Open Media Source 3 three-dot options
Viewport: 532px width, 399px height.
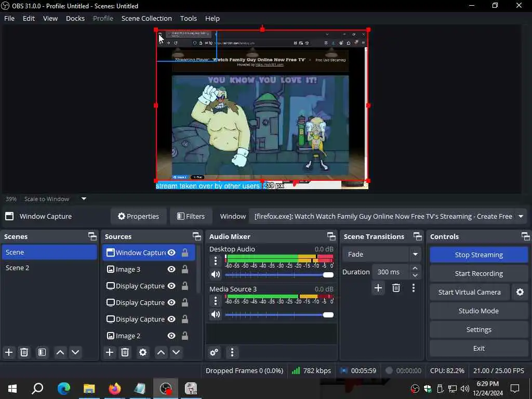[216, 301]
